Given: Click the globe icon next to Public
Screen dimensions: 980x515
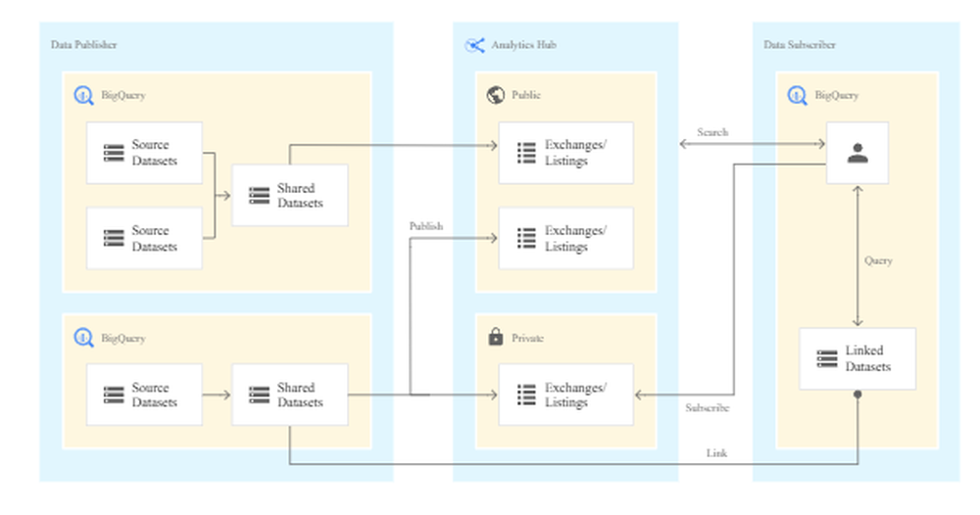Looking at the screenshot, I should click(x=496, y=95).
